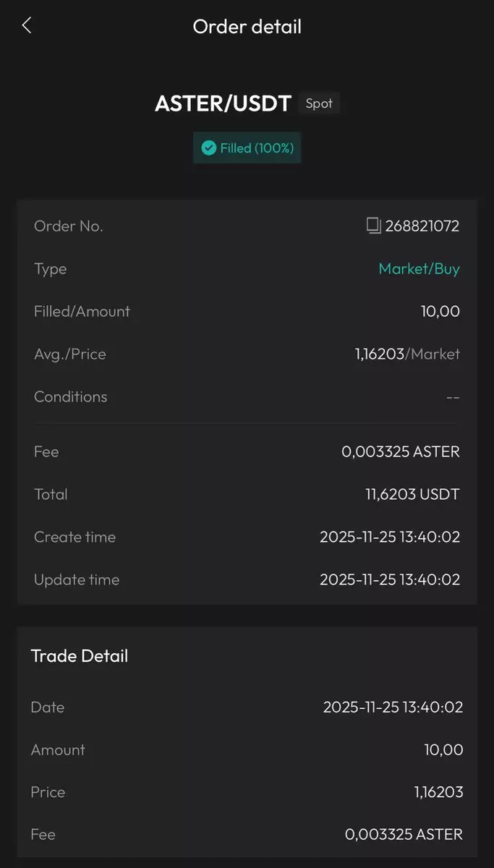The image size is (494, 868).
Task: Tap the Update time timestamp value
Action: (389, 580)
